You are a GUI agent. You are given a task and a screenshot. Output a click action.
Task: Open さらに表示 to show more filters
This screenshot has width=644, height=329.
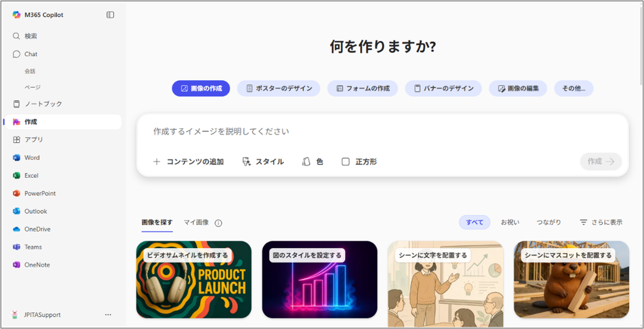[x=602, y=222]
